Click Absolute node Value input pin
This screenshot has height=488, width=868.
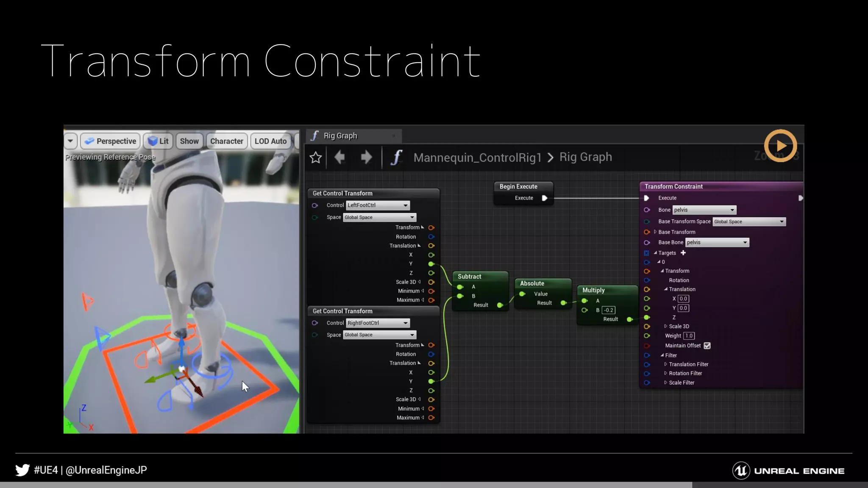(x=522, y=294)
